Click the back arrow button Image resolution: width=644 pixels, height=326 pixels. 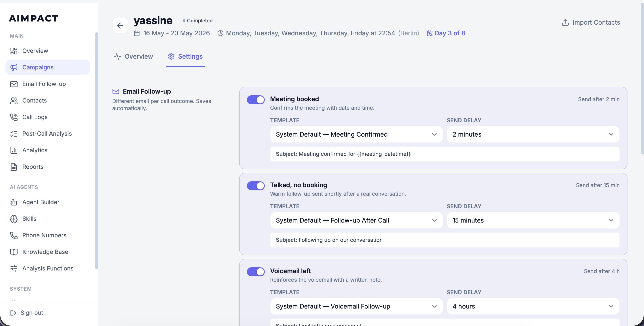120,25
